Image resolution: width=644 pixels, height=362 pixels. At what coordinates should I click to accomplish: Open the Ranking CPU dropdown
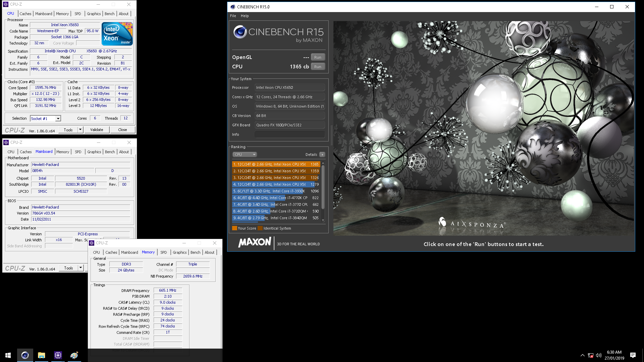[x=245, y=155]
